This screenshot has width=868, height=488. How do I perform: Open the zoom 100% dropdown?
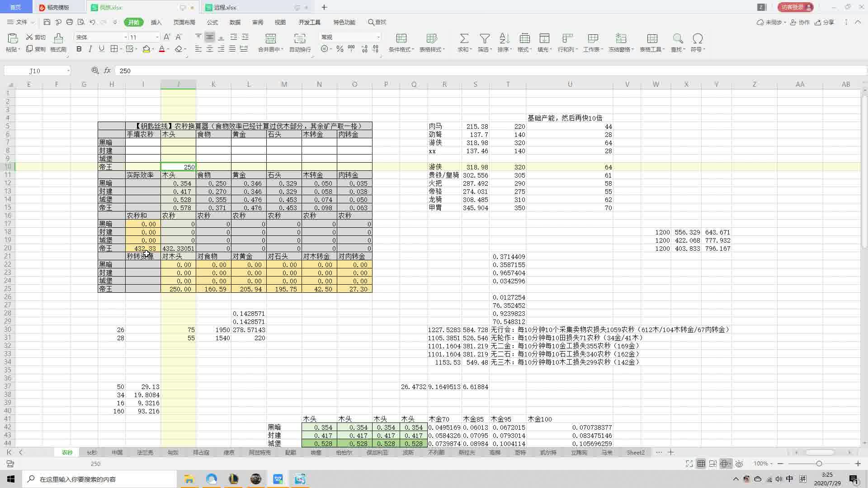pos(772,464)
